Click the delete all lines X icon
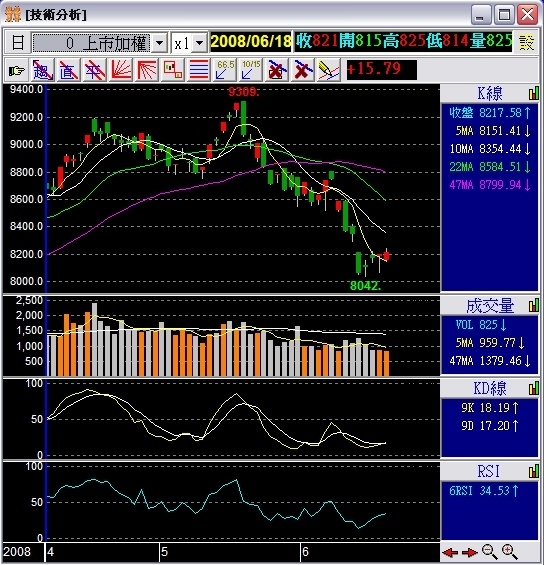The width and height of the screenshot is (544, 565). tap(303, 70)
